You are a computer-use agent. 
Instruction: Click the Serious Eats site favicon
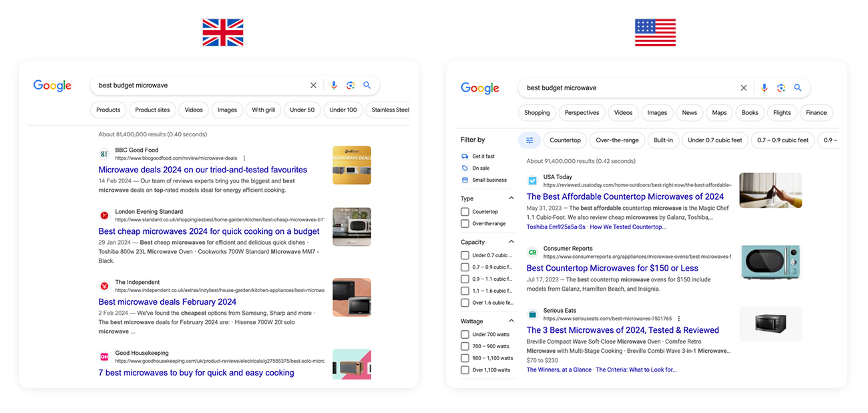532,314
